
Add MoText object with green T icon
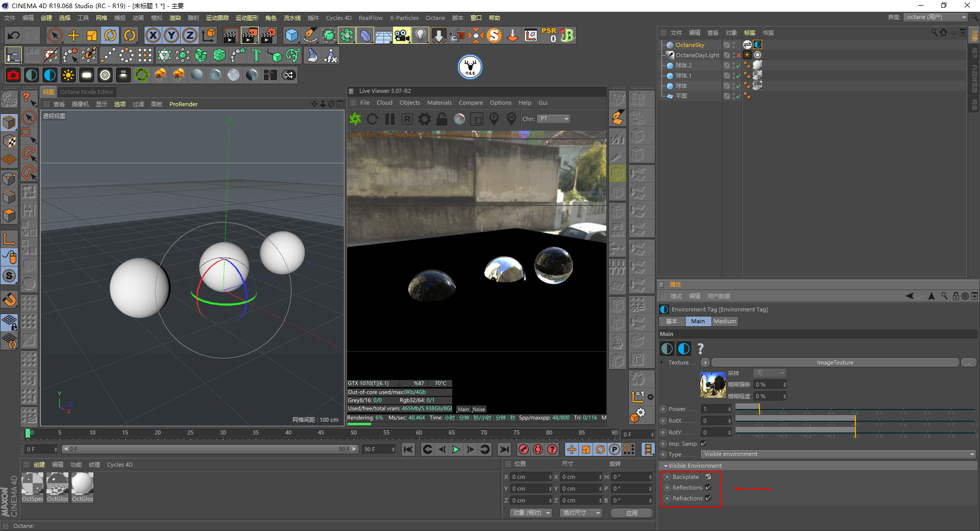point(256,55)
